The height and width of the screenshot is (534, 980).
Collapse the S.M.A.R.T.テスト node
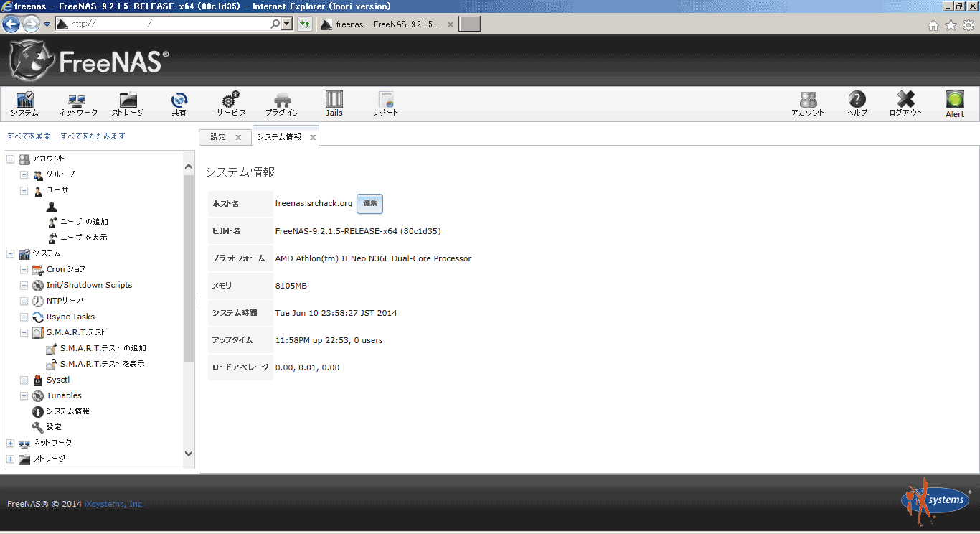click(24, 332)
